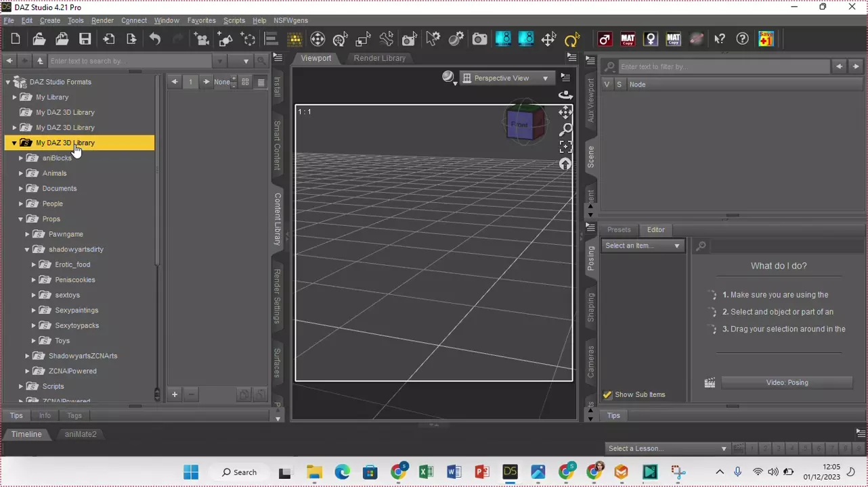Select the Rotate tool in the toolbar
Screen dimensions: 868x487
tap(572, 39)
